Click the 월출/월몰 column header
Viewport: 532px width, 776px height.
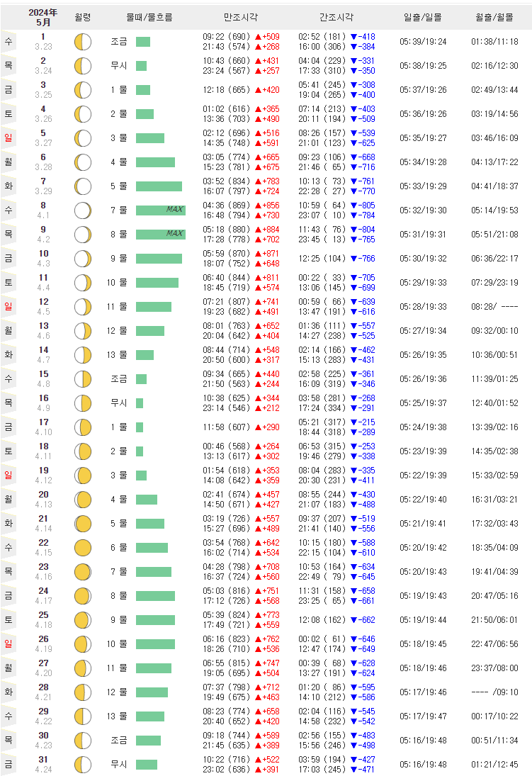tap(494, 17)
